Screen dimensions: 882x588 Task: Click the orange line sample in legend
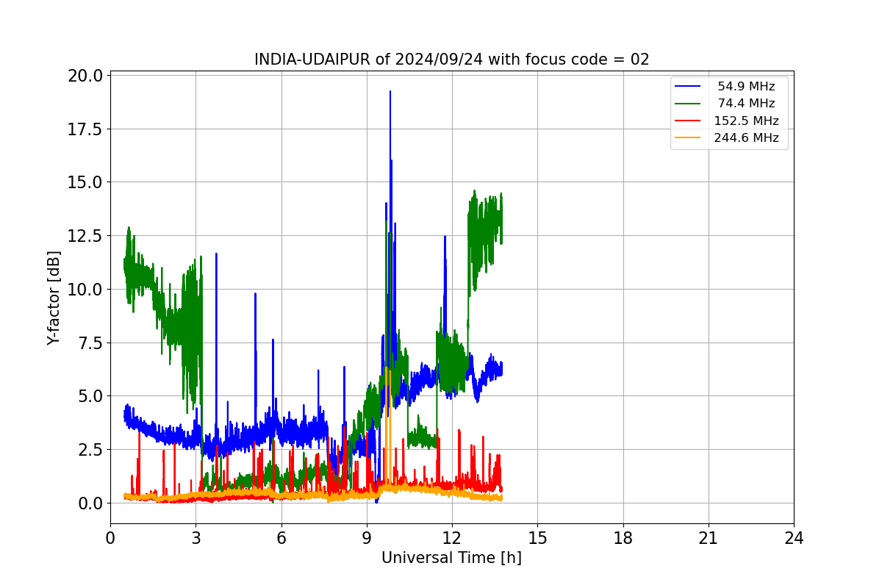[x=689, y=138]
